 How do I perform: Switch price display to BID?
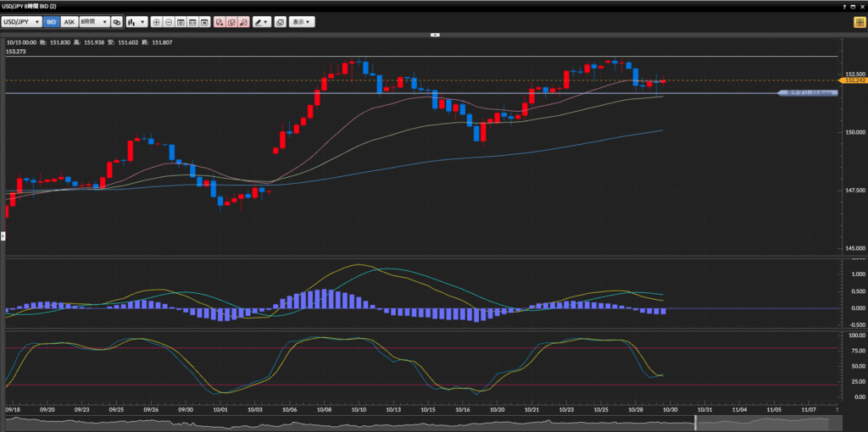(51, 21)
